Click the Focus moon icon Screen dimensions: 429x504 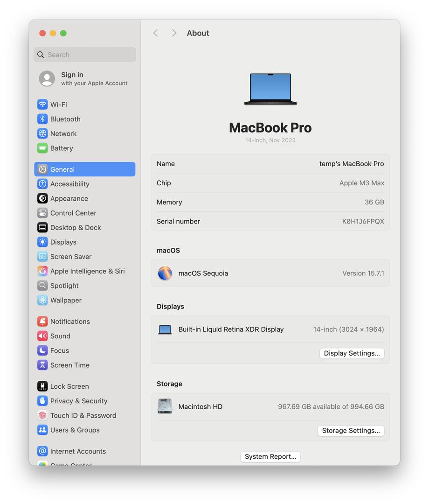(42, 350)
